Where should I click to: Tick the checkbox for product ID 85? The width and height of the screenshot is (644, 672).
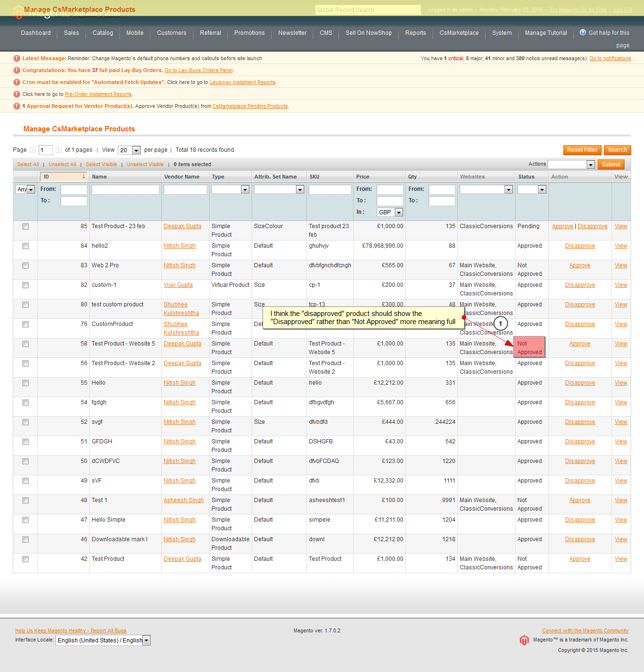click(x=25, y=227)
